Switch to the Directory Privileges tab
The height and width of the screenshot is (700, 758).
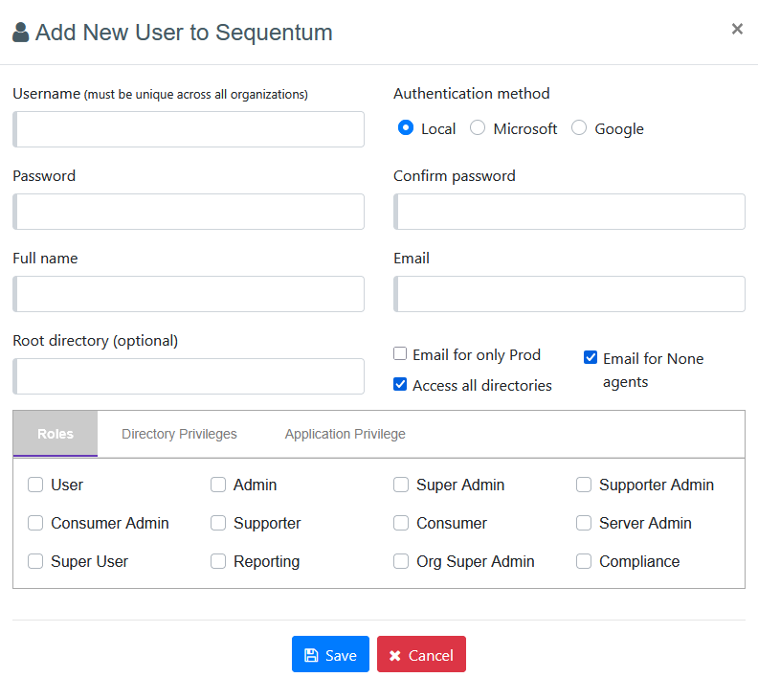[179, 434]
